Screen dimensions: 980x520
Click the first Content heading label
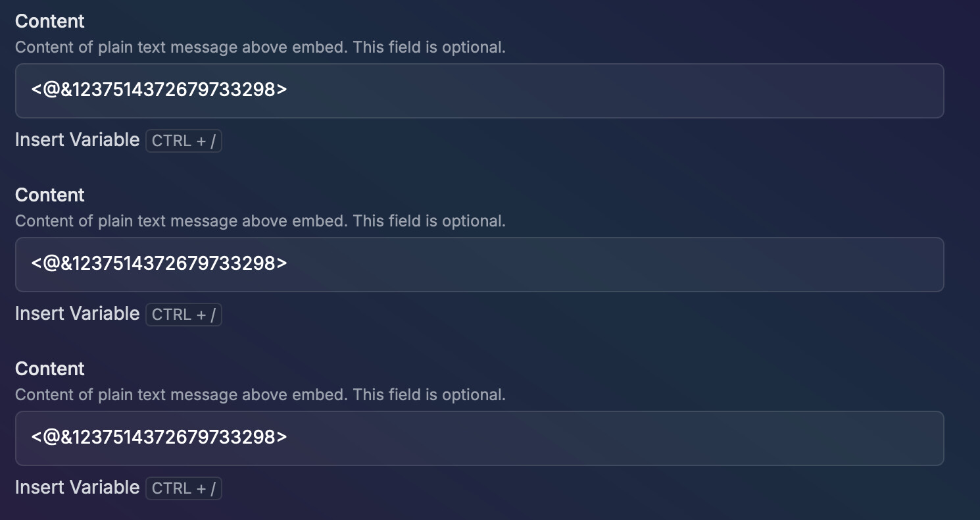click(50, 21)
